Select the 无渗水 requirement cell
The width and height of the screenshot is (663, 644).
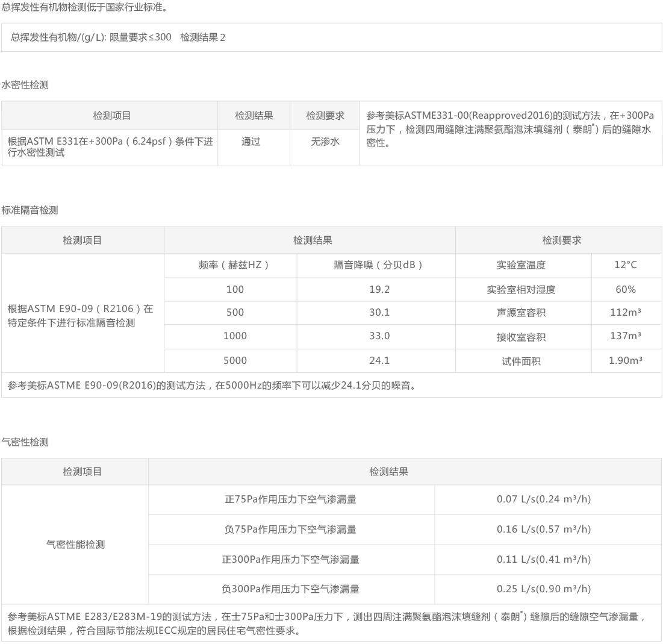[325, 142]
